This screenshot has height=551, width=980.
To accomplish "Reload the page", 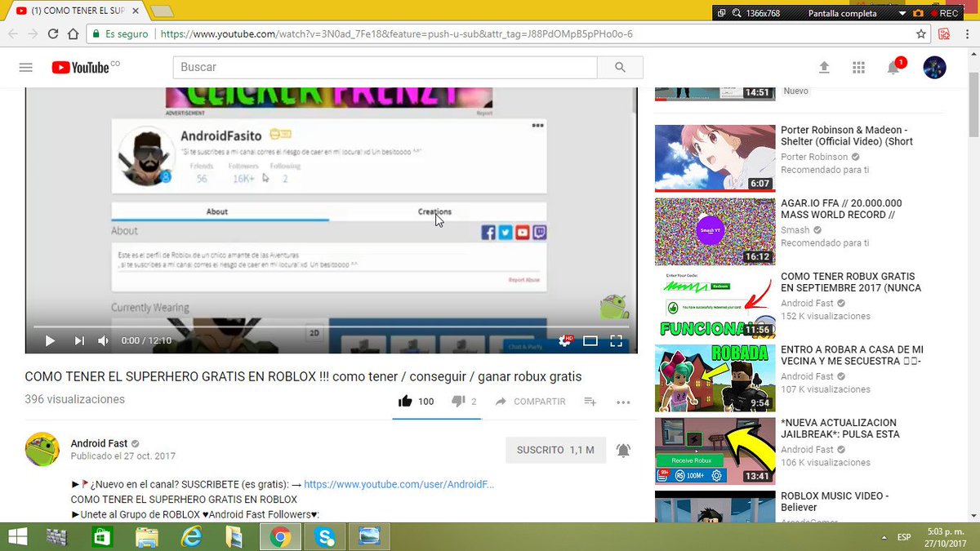I will click(53, 34).
